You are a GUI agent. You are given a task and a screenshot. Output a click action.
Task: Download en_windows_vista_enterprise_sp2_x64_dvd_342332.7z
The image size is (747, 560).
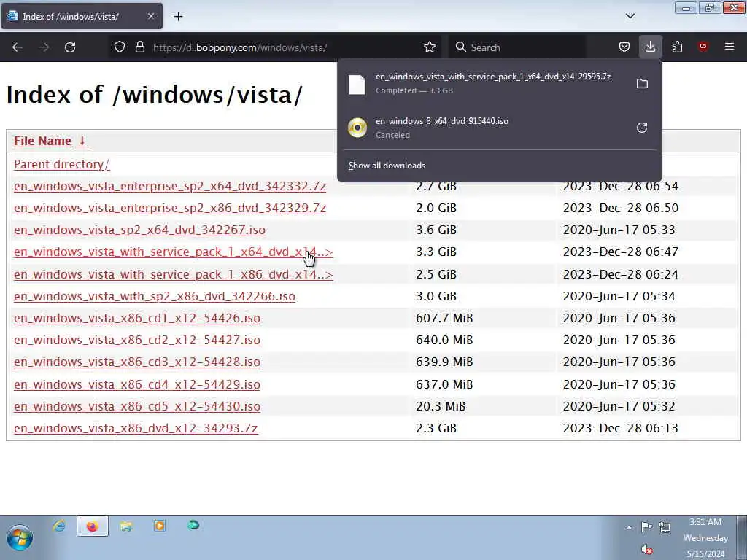169,186
